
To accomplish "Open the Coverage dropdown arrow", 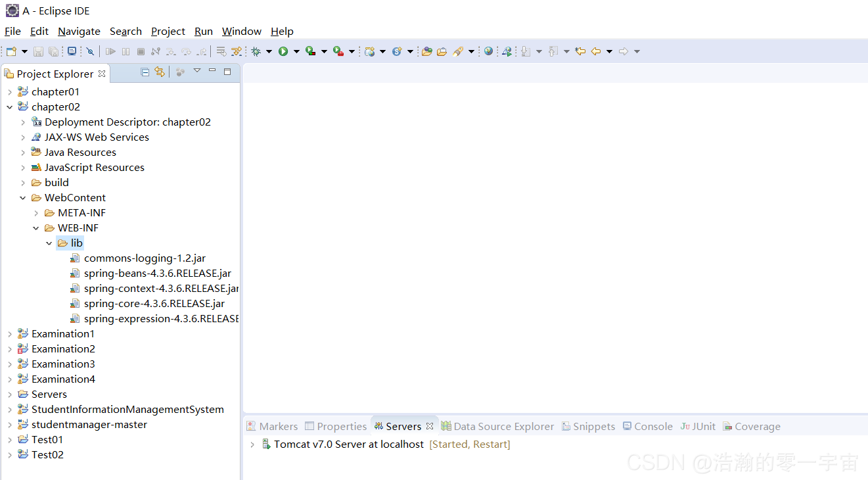I will pyautogui.click(x=324, y=51).
